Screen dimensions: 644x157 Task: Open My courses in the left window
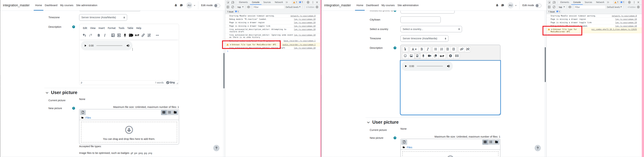coord(67,5)
